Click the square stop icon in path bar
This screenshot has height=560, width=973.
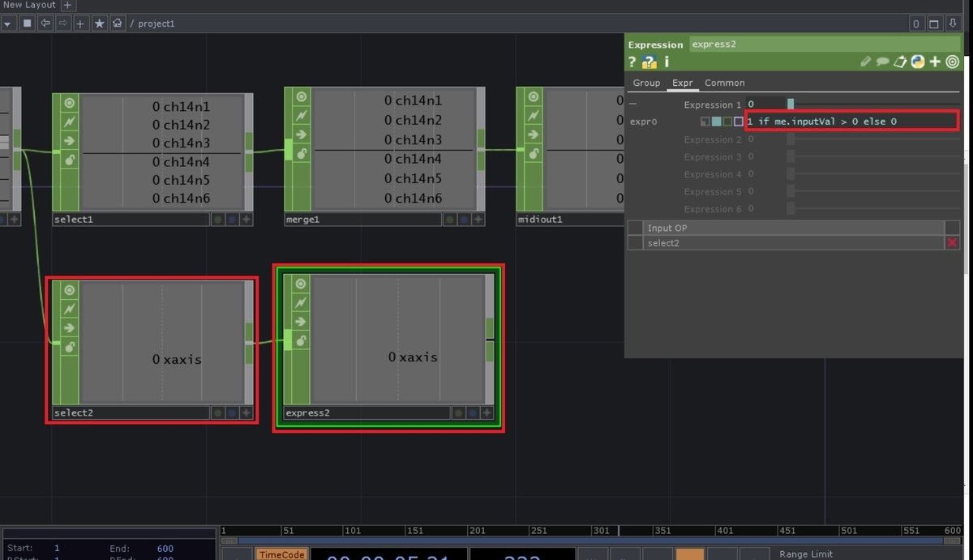28,24
